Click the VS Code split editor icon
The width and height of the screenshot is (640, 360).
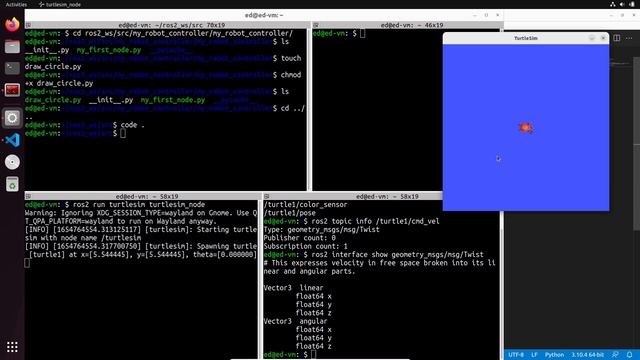(617, 38)
